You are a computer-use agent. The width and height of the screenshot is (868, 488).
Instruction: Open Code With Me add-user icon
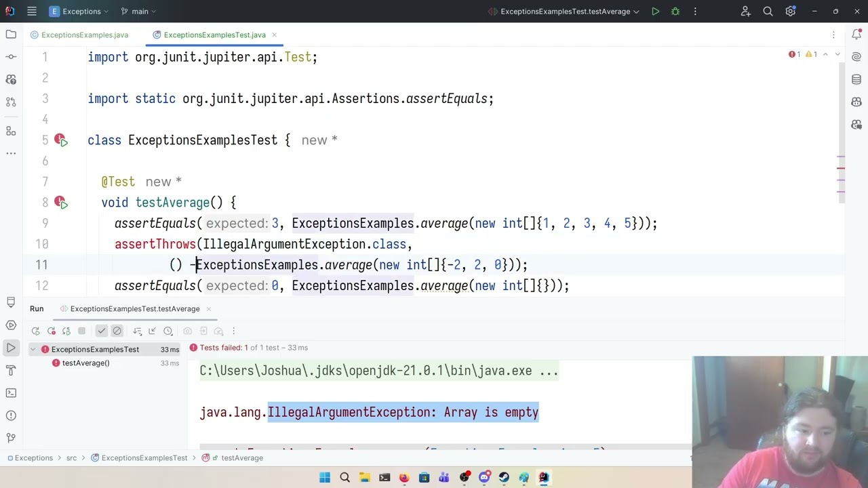click(x=746, y=12)
